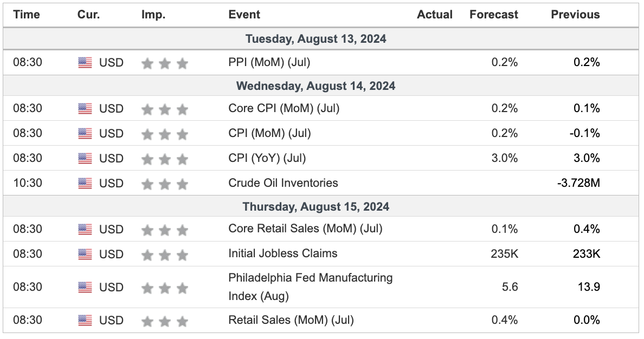The width and height of the screenshot is (644, 339).
Task: Click the US flag in Core CPI row
Action: [85, 109]
